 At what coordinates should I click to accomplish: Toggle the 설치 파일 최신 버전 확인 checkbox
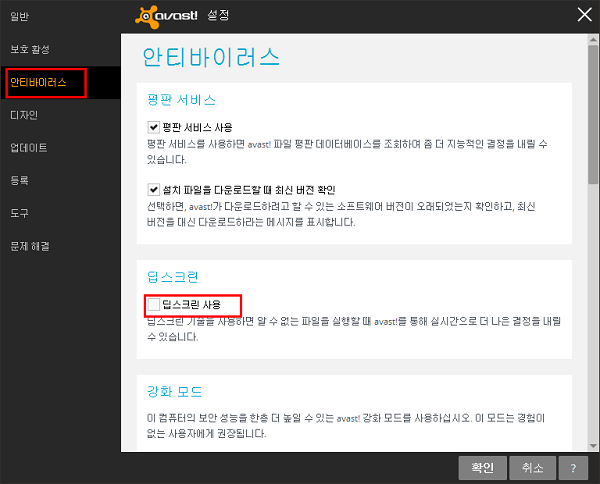click(153, 189)
